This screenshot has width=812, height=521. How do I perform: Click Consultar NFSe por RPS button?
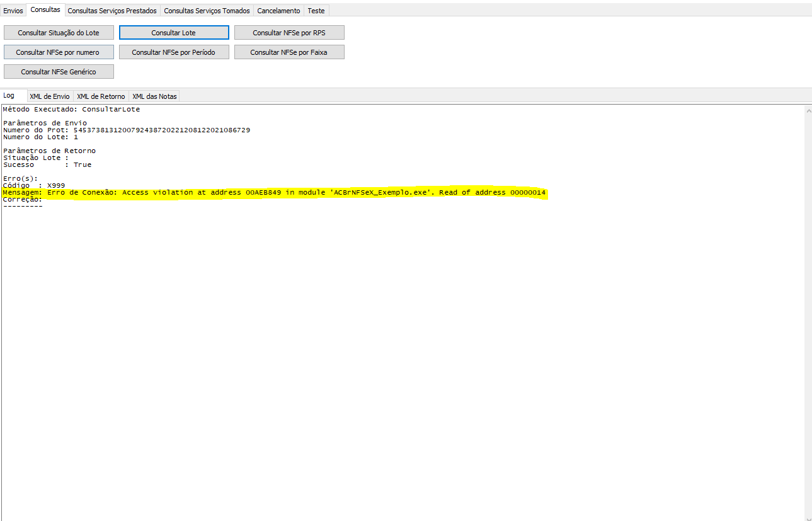pos(289,33)
